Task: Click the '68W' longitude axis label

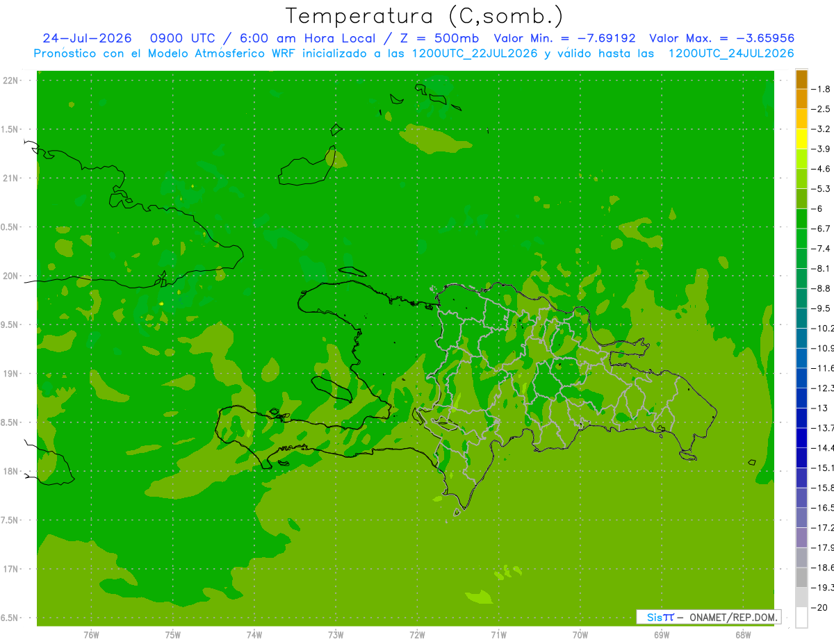Action: 743,634
